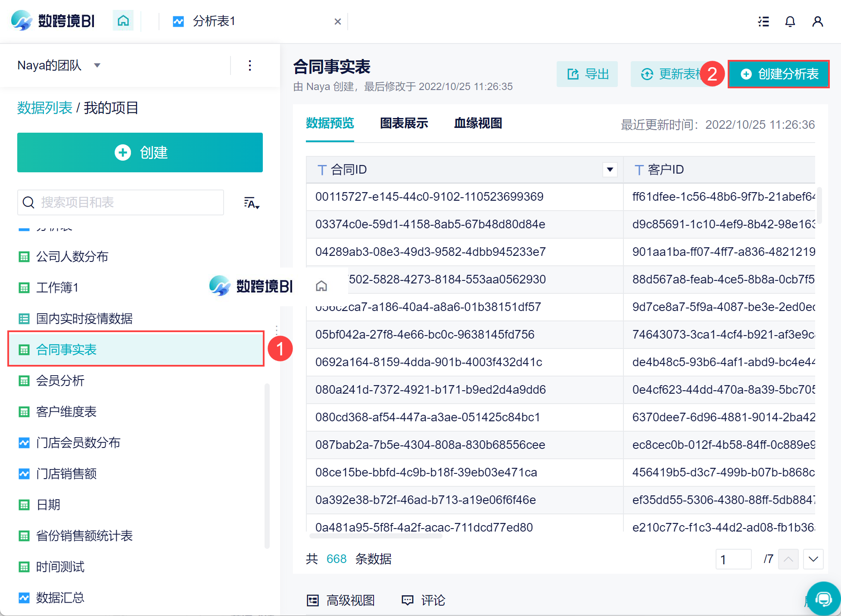Image resolution: width=841 pixels, height=616 pixels.
Task: Switch to the 血缘视图 tab
Action: (x=478, y=123)
